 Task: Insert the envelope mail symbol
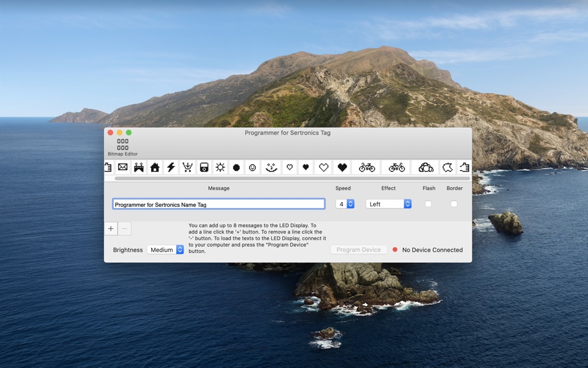tap(123, 167)
